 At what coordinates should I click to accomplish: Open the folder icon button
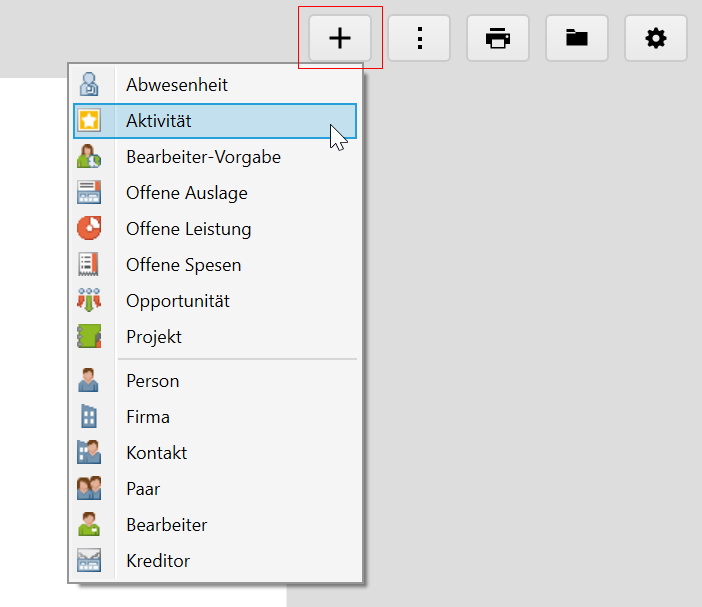(577, 39)
